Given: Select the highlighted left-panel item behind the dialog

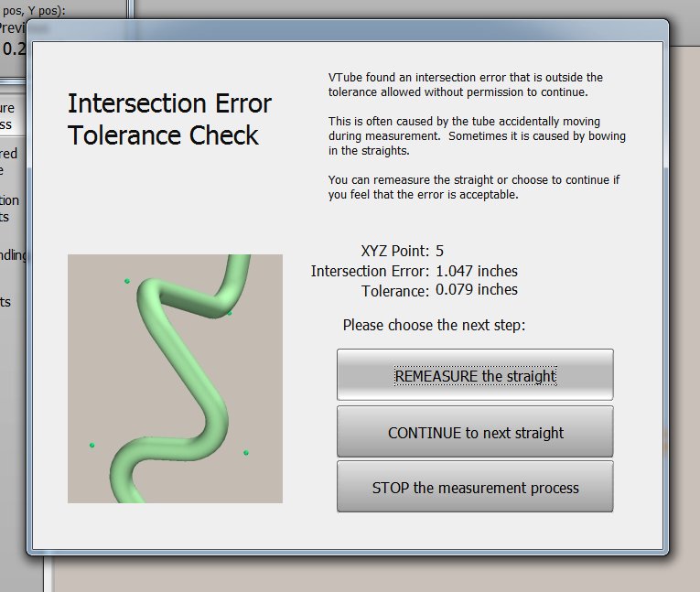Looking at the screenshot, I should pyautogui.click(x=11, y=116).
